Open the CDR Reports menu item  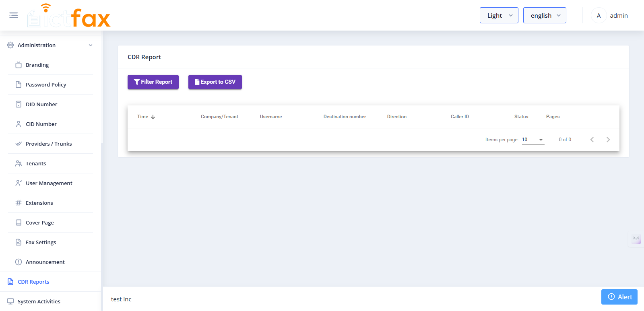click(x=50, y=282)
